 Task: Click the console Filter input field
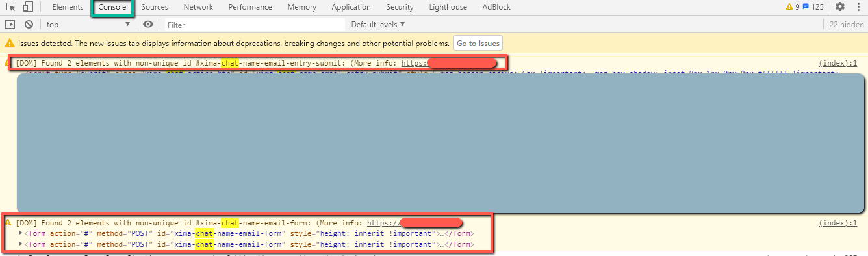click(253, 25)
